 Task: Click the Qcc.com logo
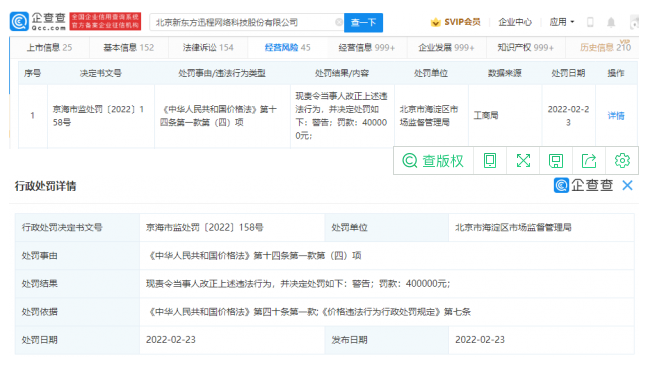(x=38, y=22)
